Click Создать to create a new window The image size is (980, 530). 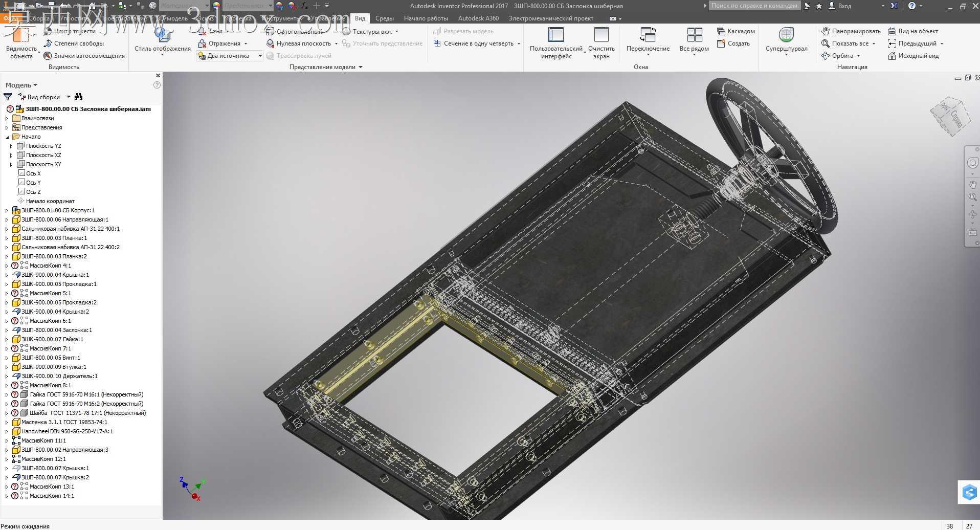[733, 43]
